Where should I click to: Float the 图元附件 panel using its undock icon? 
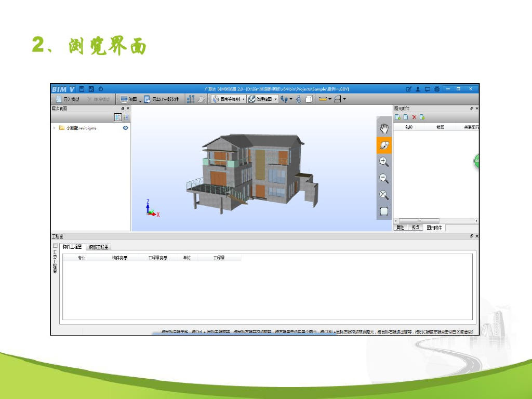point(472,109)
